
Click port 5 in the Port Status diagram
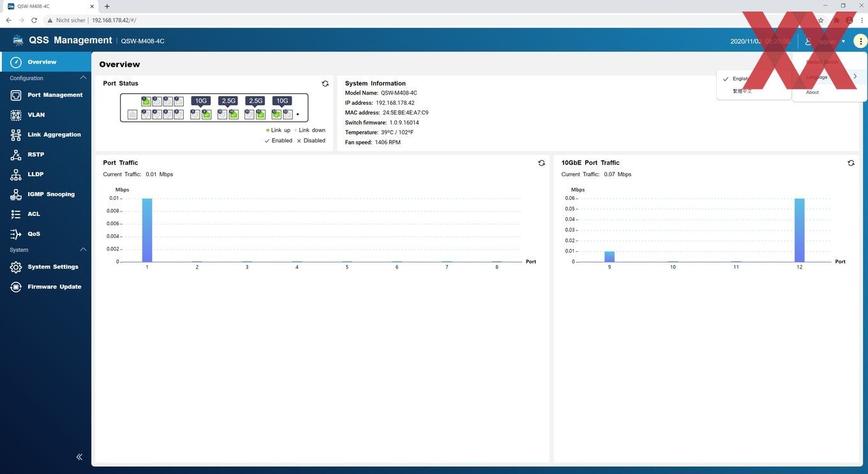click(168, 102)
